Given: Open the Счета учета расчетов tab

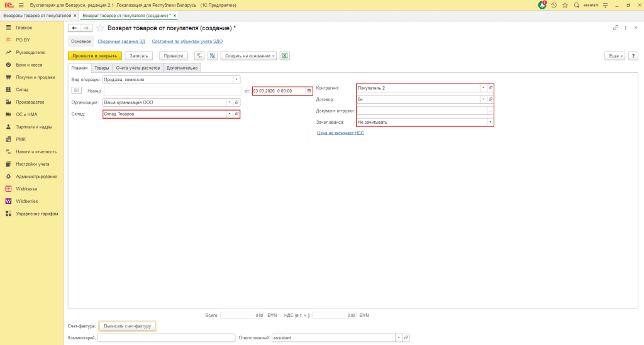Looking at the screenshot, I should (138, 68).
